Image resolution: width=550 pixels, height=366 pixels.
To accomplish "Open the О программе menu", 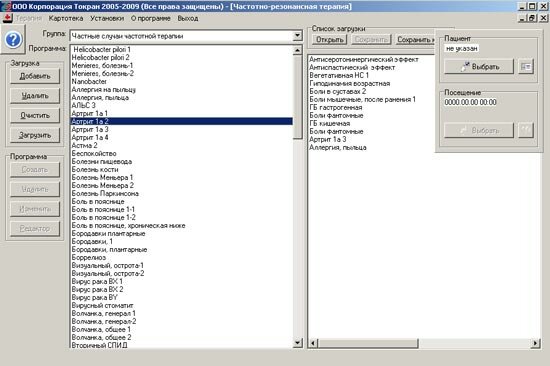I will (x=150, y=18).
